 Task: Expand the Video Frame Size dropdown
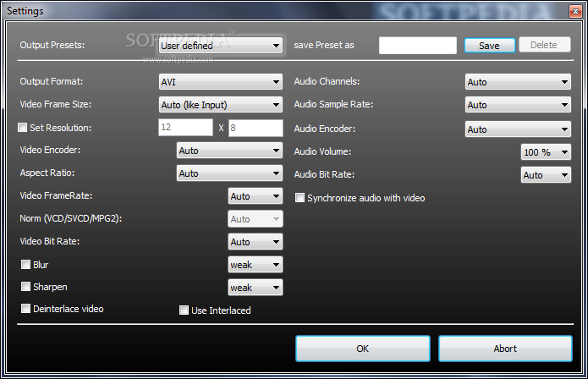coord(221,105)
